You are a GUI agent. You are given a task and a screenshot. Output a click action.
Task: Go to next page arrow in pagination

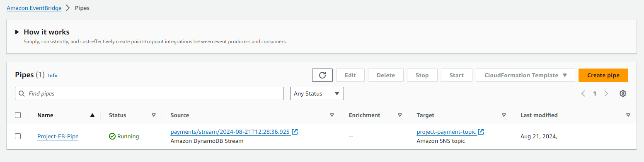[x=606, y=93]
